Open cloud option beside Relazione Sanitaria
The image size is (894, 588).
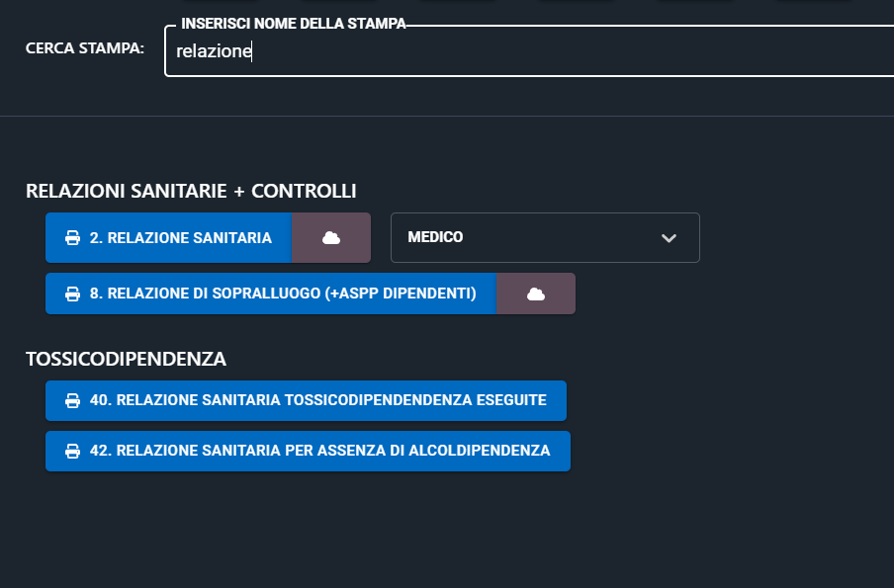click(331, 237)
